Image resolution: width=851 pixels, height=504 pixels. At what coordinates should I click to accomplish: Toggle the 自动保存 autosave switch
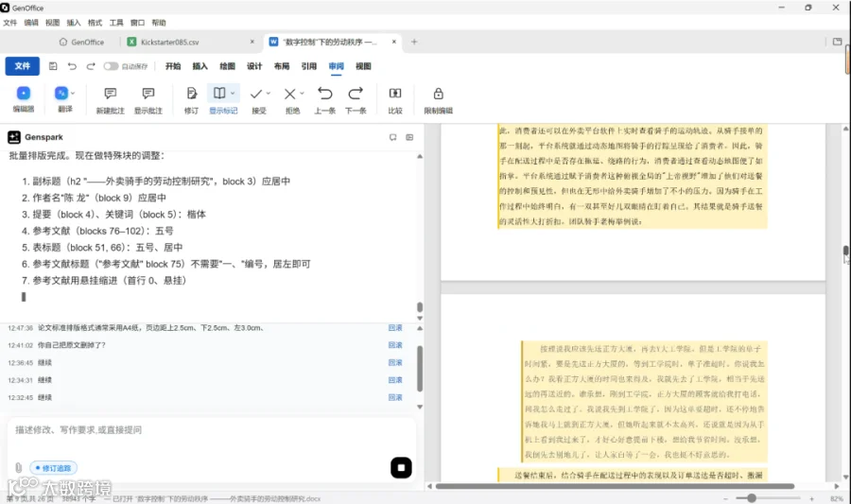[111, 66]
